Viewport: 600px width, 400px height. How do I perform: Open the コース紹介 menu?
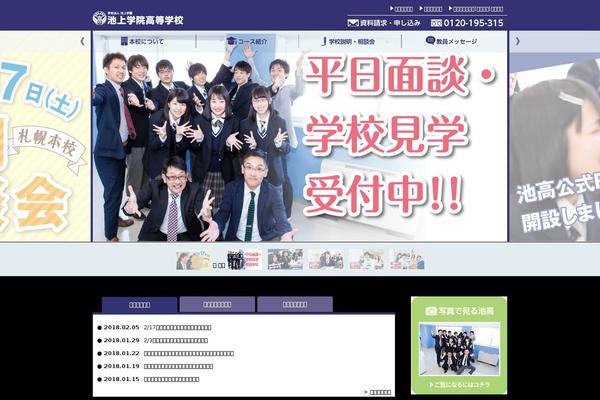click(247, 41)
